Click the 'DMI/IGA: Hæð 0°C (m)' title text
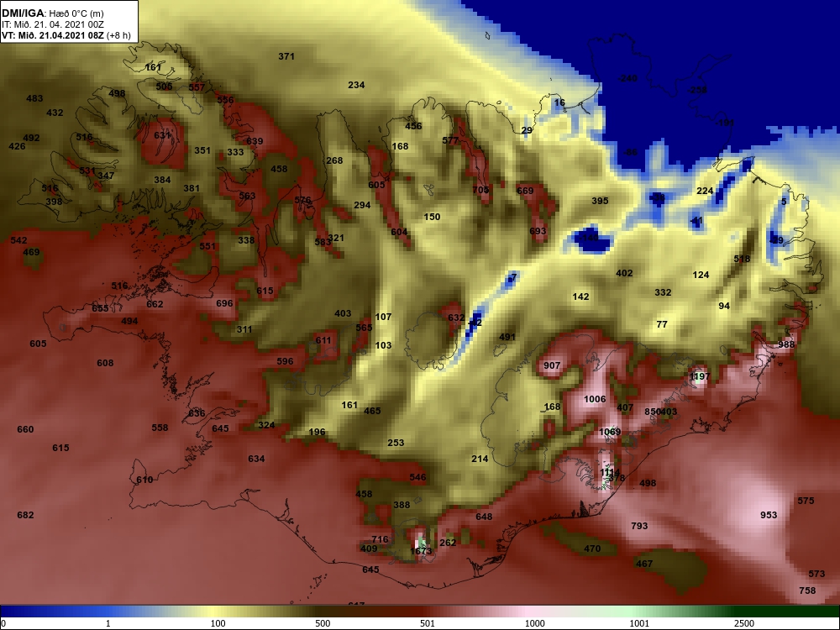 click(52, 13)
